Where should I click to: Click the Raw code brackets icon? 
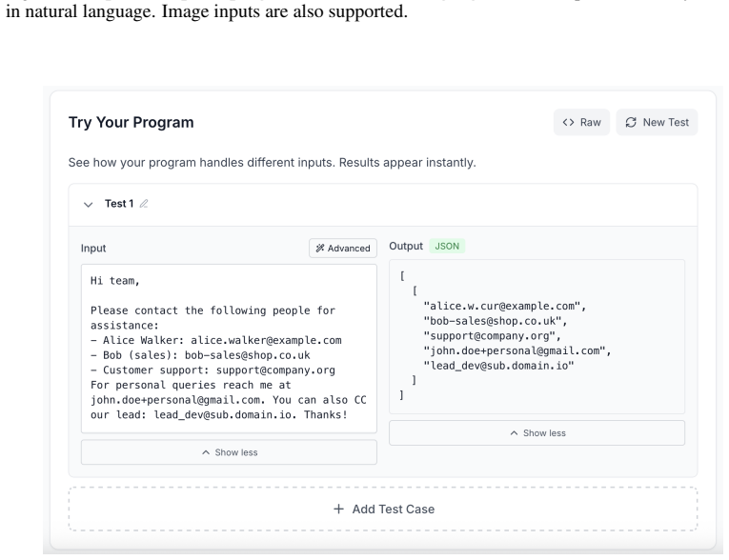[x=568, y=122]
